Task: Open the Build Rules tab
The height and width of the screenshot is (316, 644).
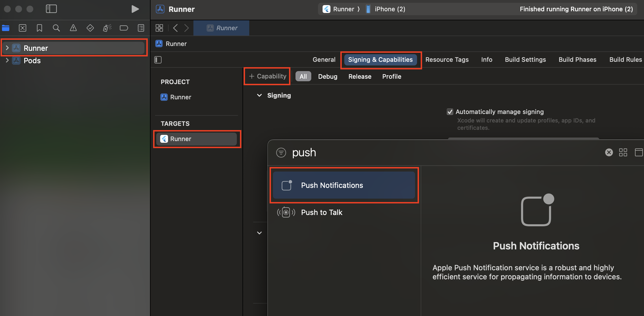Action: [626, 60]
